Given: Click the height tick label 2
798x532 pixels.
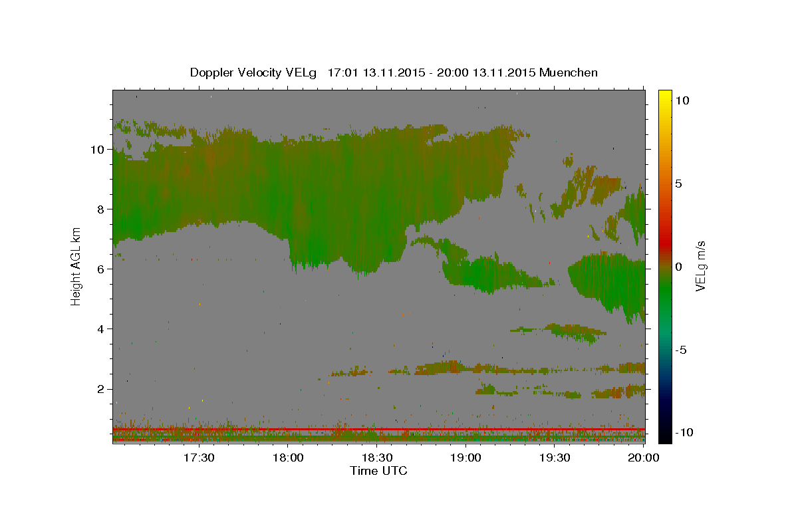Looking at the screenshot, I should coord(101,389).
